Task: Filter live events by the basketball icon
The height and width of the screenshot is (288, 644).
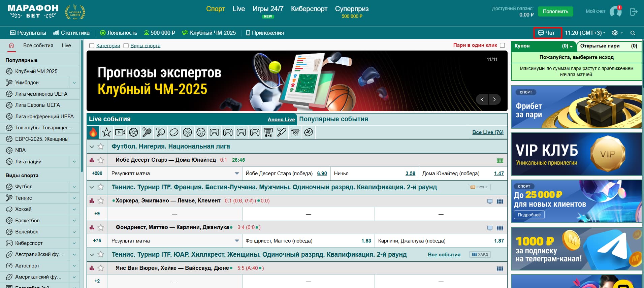Action: (x=187, y=132)
